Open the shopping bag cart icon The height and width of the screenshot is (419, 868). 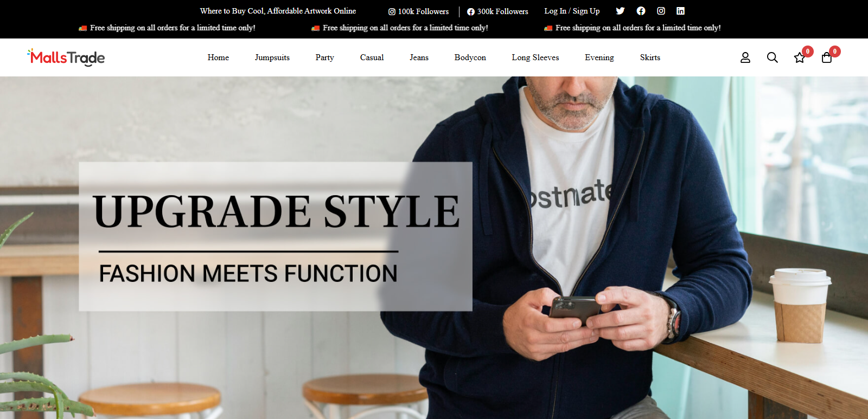coord(827,57)
